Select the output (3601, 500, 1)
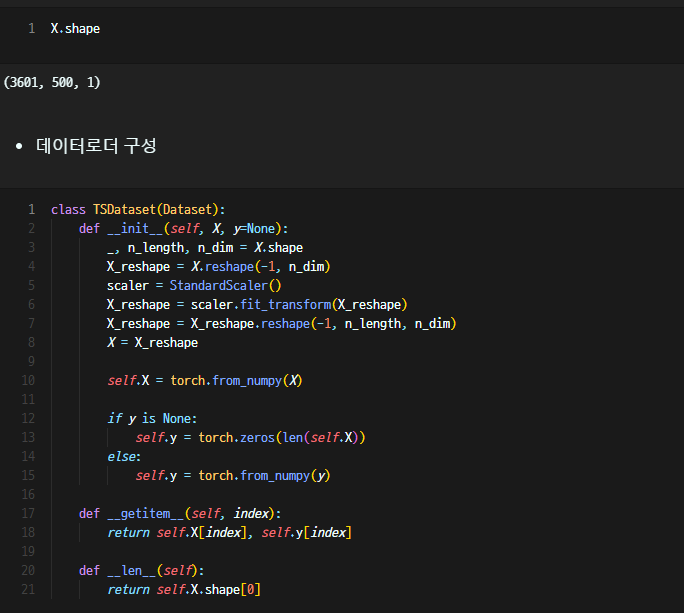Screen dimensions: 684x613 coord(52,82)
